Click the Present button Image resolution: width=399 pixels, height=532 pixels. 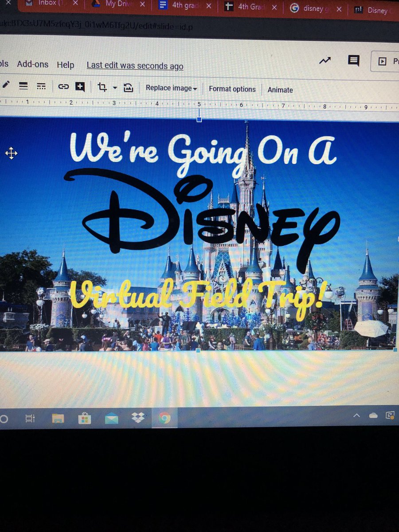(386, 62)
